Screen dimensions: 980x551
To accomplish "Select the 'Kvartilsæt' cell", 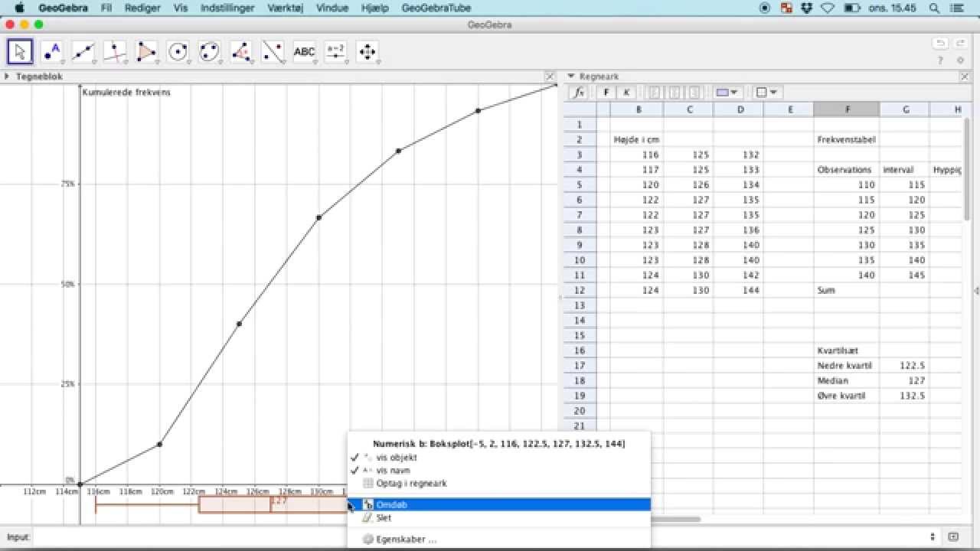I will click(847, 351).
